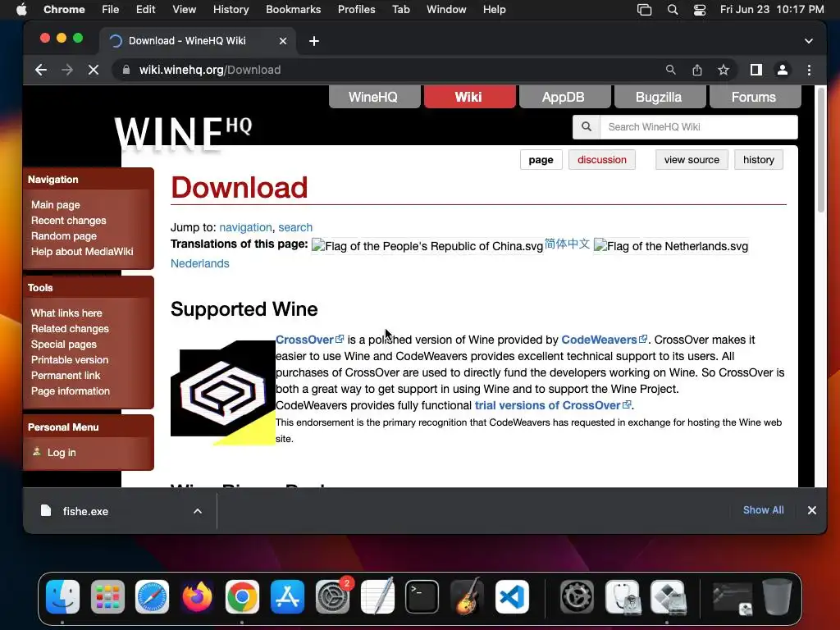840x630 pixels.
Task: Open Random page in sidebar
Action: click(x=64, y=235)
